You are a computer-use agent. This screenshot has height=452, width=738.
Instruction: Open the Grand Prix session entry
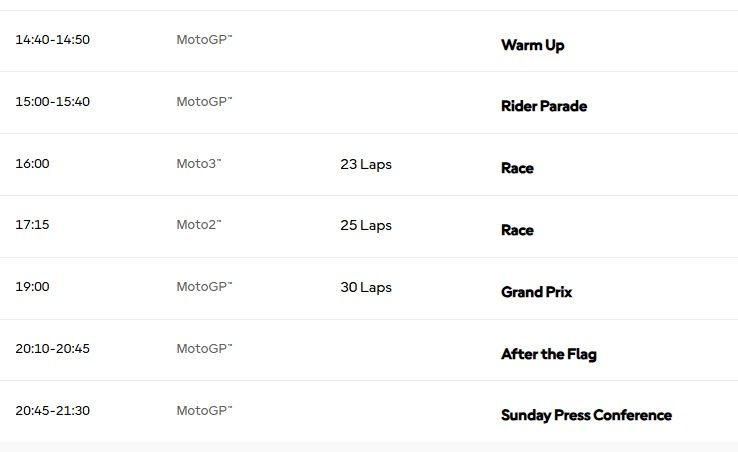537,292
